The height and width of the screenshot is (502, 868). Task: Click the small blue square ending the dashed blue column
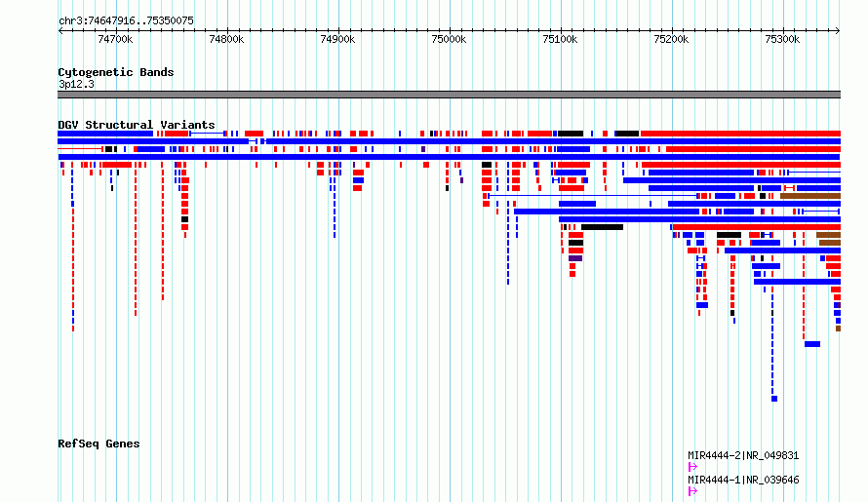774,399
